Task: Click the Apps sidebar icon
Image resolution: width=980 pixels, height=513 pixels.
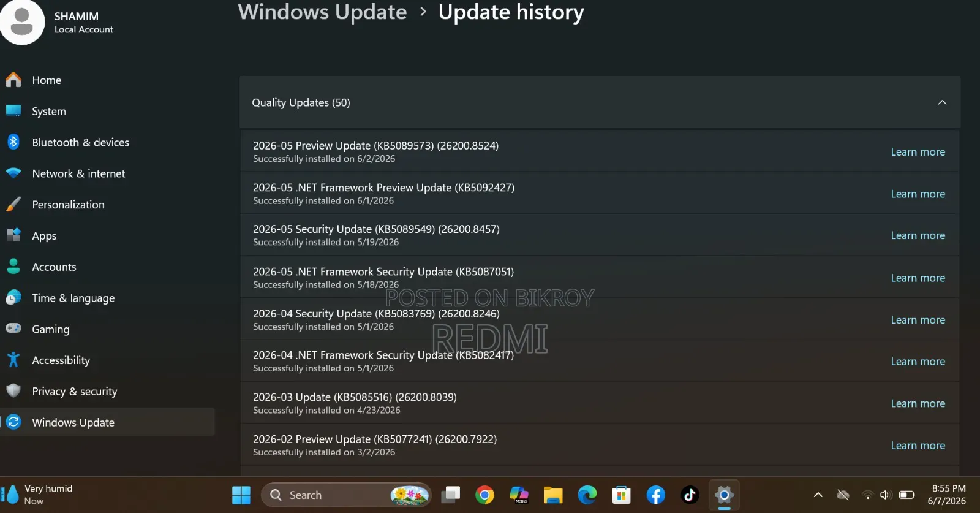Action: [x=13, y=235]
